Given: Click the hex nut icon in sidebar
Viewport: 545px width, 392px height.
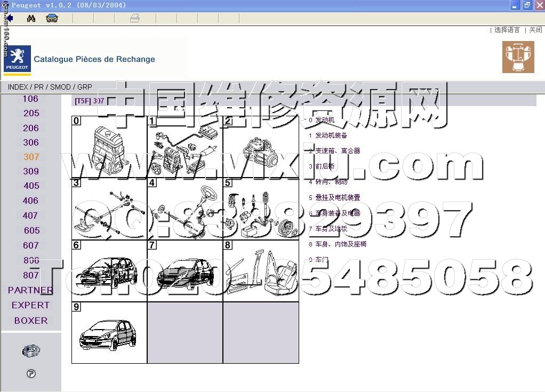Looking at the screenshot, I should coord(31,351).
